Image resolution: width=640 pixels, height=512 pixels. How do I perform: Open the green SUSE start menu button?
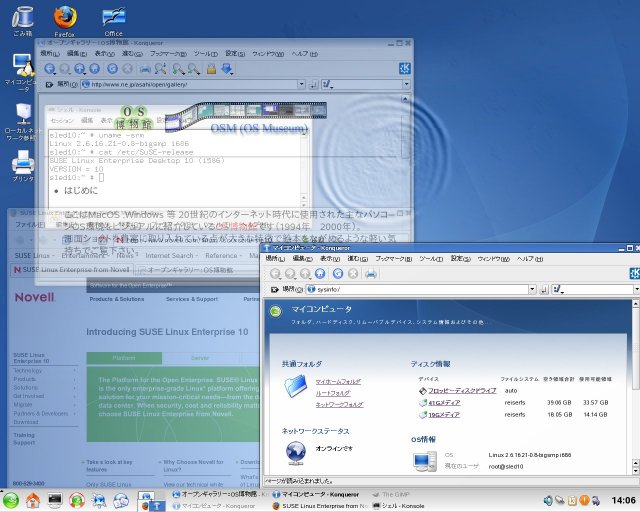tap(10, 501)
